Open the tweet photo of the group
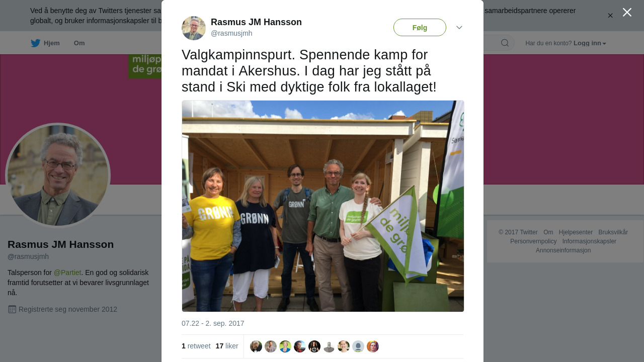The image size is (644, 362). click(x=323, y=206)
